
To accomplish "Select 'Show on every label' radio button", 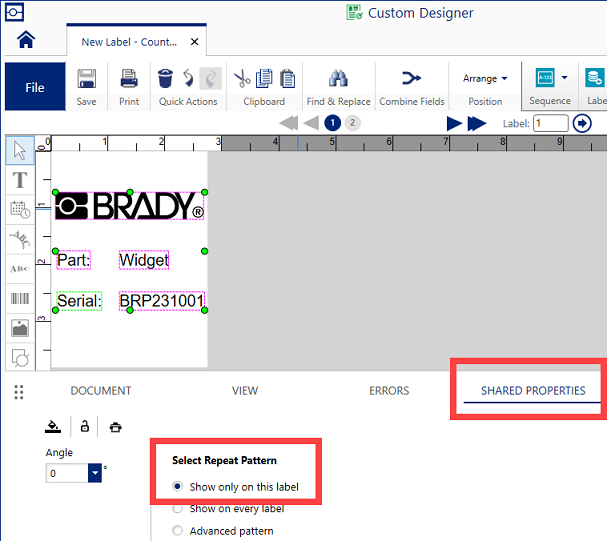I will coord(178,509).
